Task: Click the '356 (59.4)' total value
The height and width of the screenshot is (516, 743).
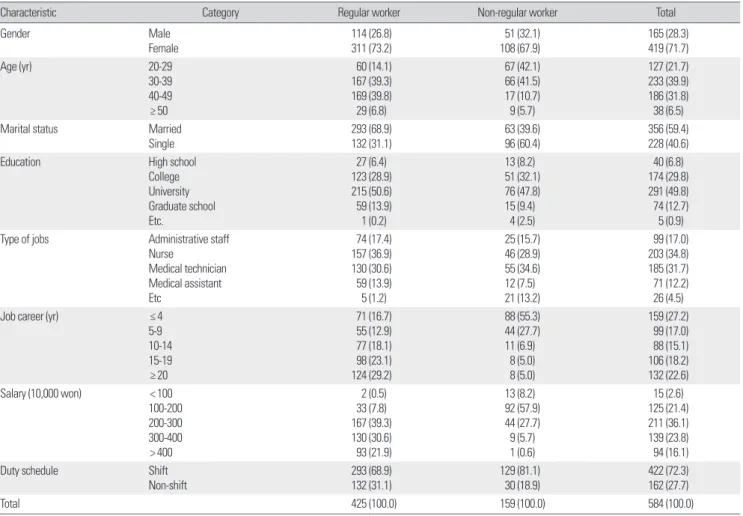Action: (669, 129)
